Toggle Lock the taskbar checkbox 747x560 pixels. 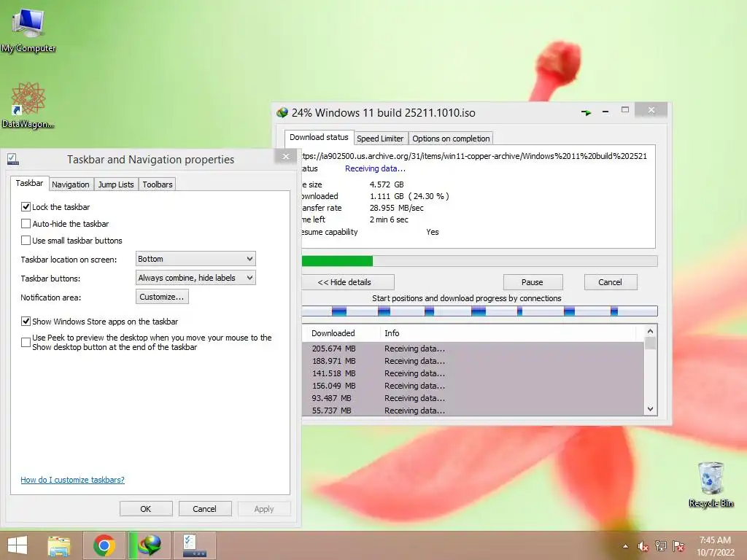tap(26, 206)
